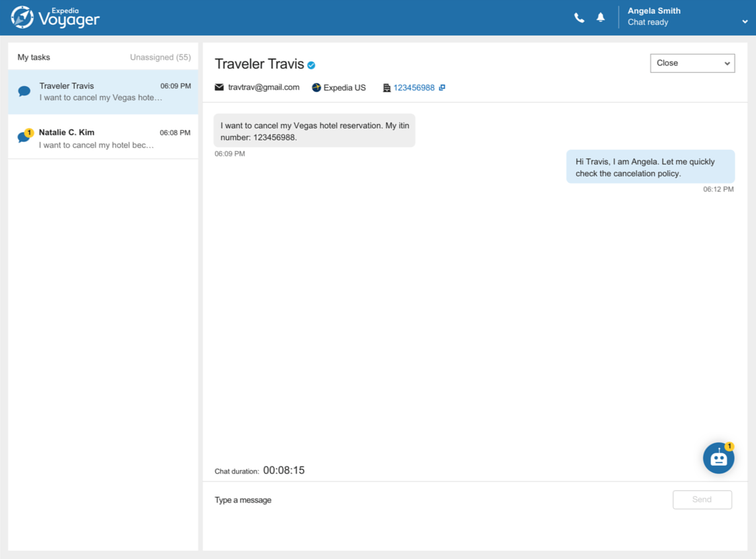The width and height of the screenshot is (756, 559).
Task: Click Natalie C. Kim's unread chat icon
Action: click(x=25, y=137)
